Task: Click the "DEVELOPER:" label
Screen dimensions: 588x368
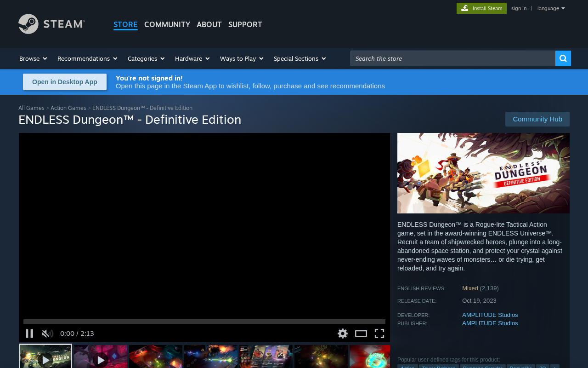Action: (x=413, y=315)
